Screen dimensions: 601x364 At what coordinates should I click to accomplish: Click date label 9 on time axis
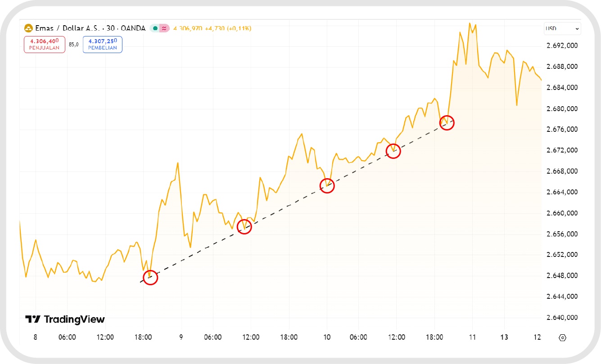click(181, 337)
